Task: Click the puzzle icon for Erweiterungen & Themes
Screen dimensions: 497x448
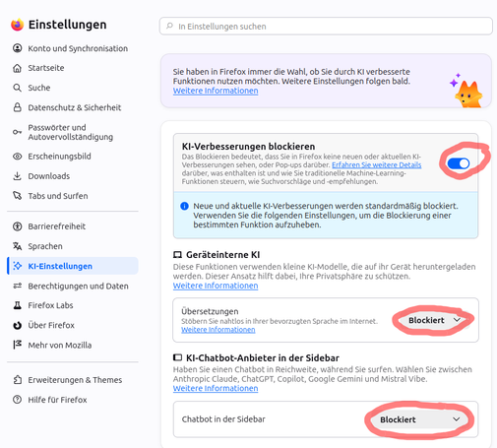Action: coord(18,380)
